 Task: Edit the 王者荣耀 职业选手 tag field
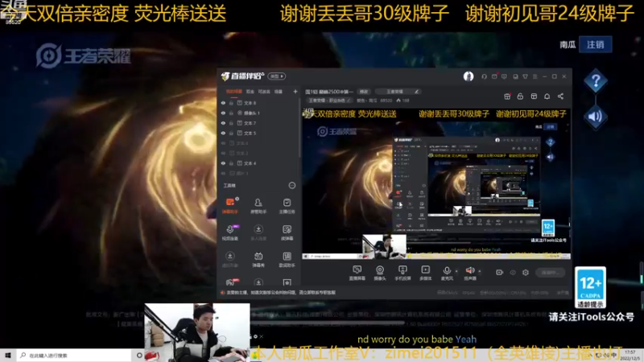[330, 100]
